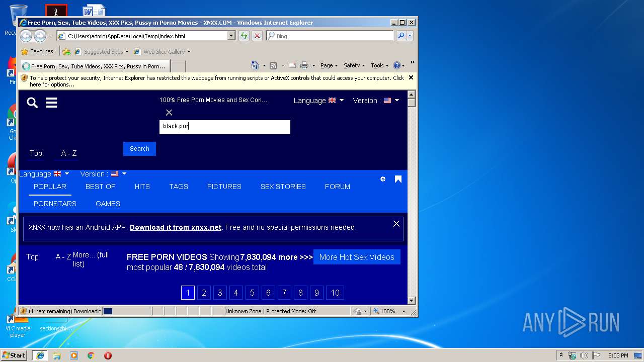This screenshot has height=362, width=644.
Task: Open Favorites star panel
Action: 37,51
